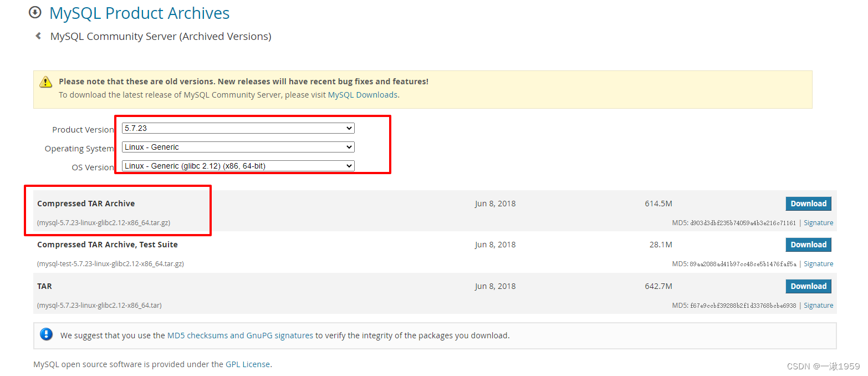This screenshot has height=376, width=868.
Task: Click the 614.5M file size
Action: click(658, 204)
